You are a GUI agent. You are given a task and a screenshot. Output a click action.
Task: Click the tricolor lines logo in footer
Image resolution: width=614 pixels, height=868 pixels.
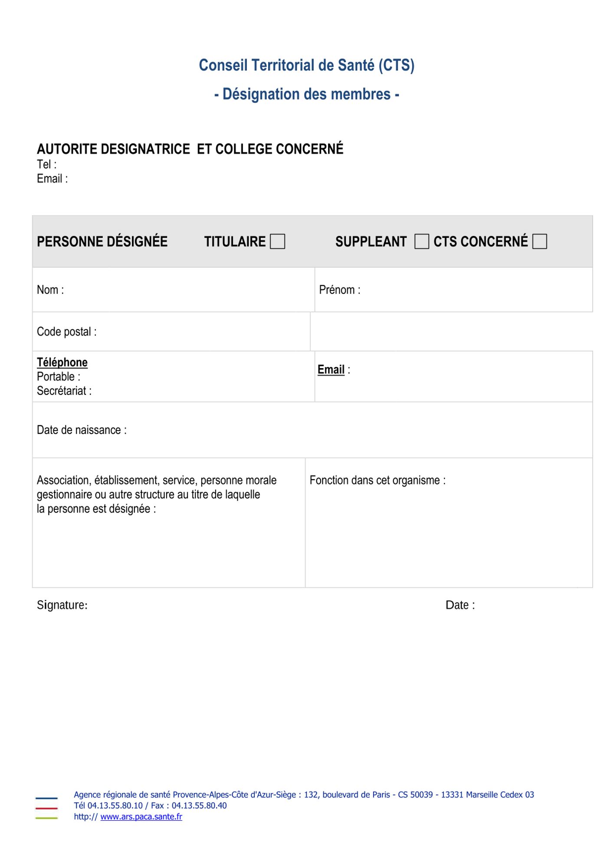click(46, 808)
